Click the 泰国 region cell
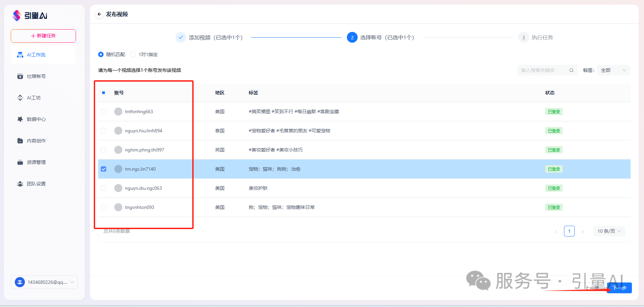 pos(220,131)
